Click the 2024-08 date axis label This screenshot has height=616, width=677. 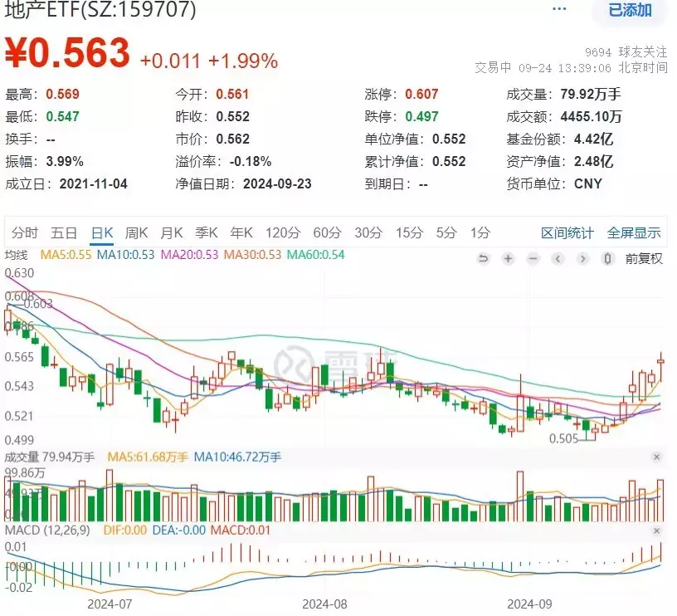click(x=324, y=604)
